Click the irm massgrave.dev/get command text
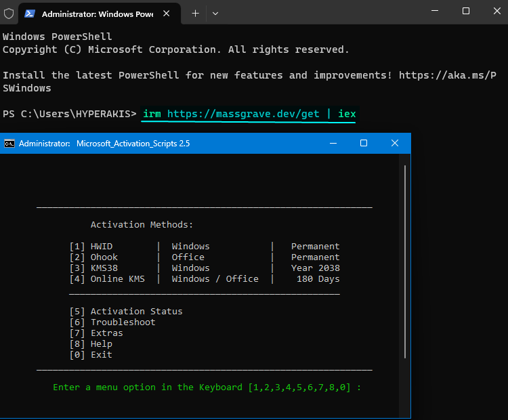Viewport: 508px width, 420px height. point(249,114)
